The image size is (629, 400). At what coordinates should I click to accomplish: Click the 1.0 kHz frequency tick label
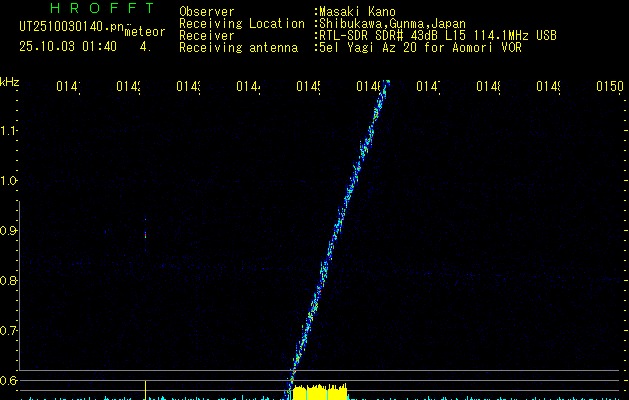[x=9, y=181]
